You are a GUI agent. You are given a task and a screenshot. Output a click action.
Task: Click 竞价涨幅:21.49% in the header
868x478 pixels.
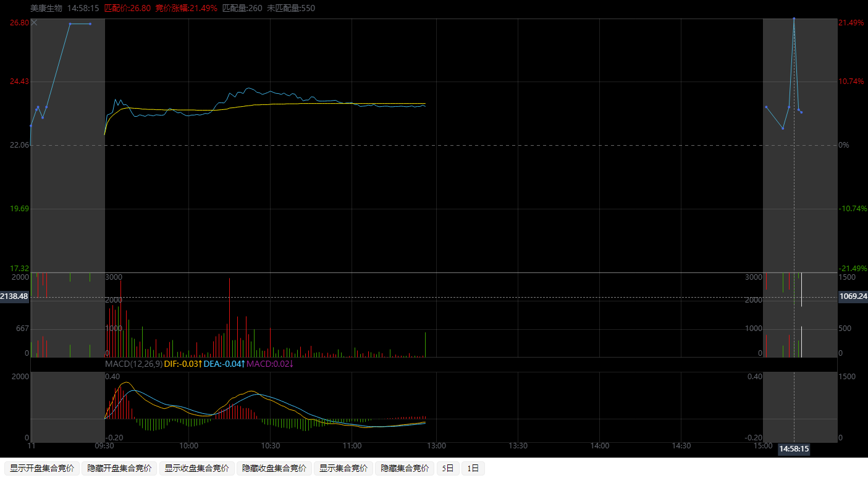[186, 9]
